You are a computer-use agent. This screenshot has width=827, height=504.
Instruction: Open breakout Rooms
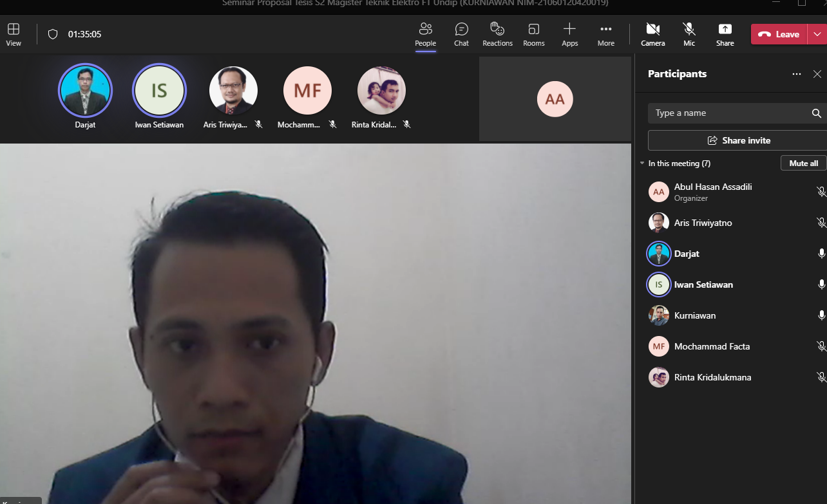coord(533,34)
